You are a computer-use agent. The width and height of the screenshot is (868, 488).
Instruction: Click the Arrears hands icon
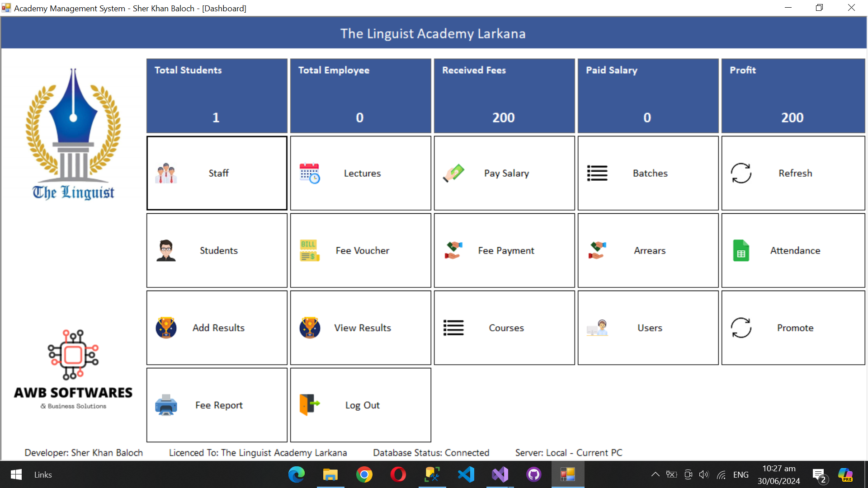pyautogui.click(x=597, y=250)
